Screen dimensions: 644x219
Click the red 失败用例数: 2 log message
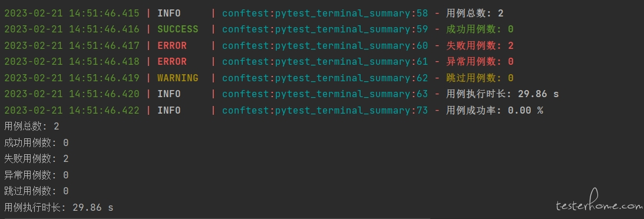[x=480, y=45]
